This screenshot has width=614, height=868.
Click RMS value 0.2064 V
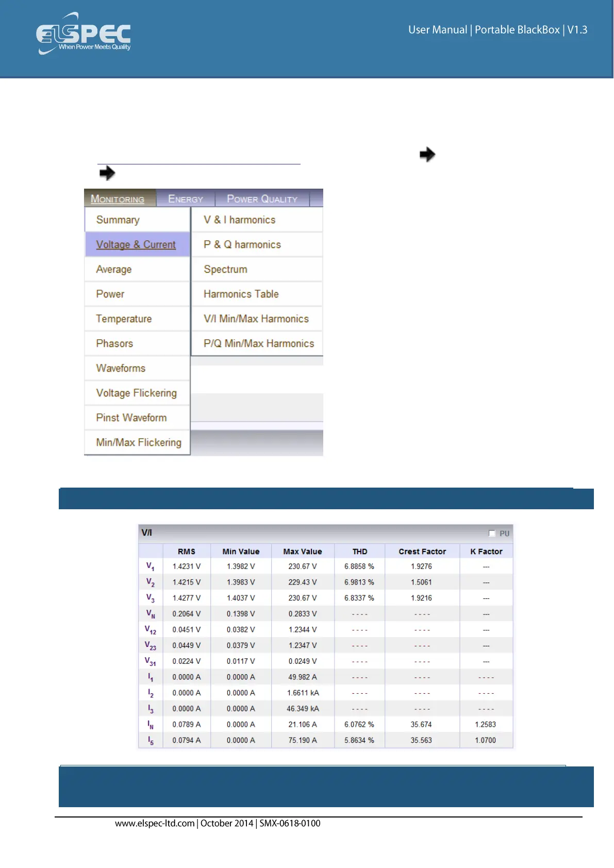coord(187,614)
